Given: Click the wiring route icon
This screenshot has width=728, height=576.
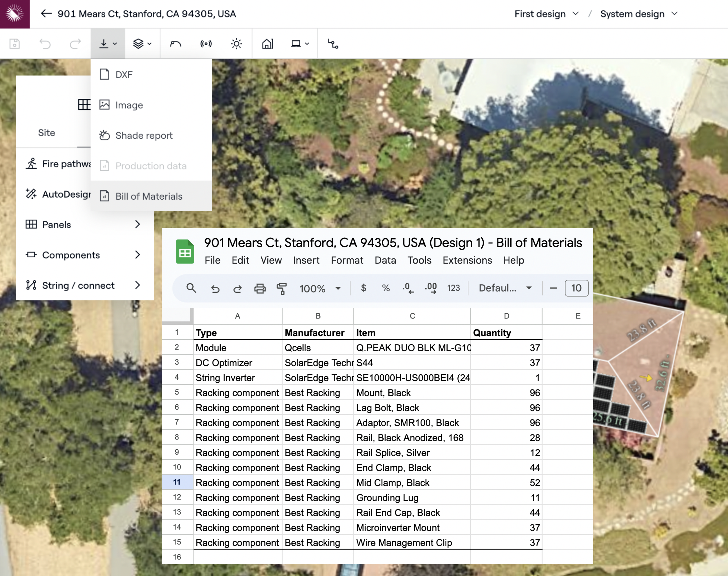Looking at the screenshot, I should (x=333, y=44).
